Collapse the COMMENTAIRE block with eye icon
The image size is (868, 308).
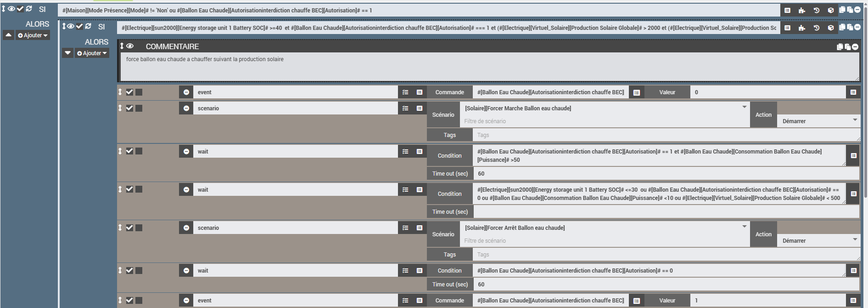point(130,46)
